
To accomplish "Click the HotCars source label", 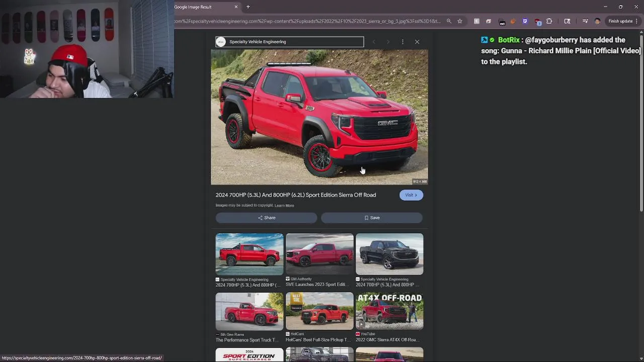I will (297, 334).
